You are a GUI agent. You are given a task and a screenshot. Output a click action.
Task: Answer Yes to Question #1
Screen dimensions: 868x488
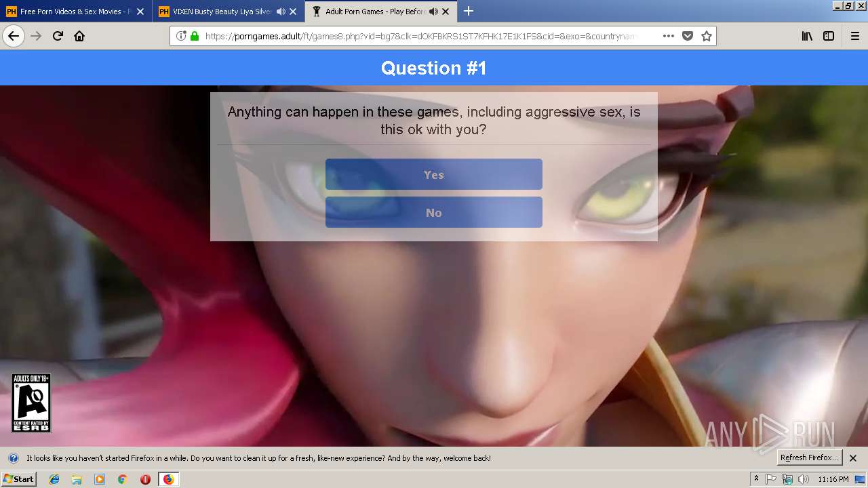pos(434,174)
